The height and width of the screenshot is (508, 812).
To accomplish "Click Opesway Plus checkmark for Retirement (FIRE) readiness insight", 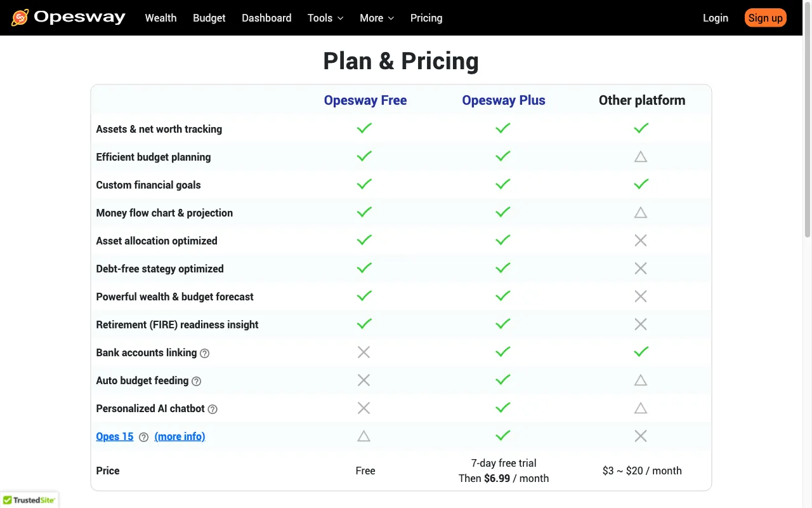I will coord(503,324).
